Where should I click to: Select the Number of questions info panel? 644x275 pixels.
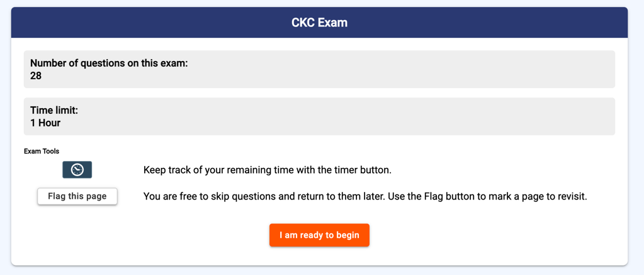pyautogui.click(x=320, y=69)
